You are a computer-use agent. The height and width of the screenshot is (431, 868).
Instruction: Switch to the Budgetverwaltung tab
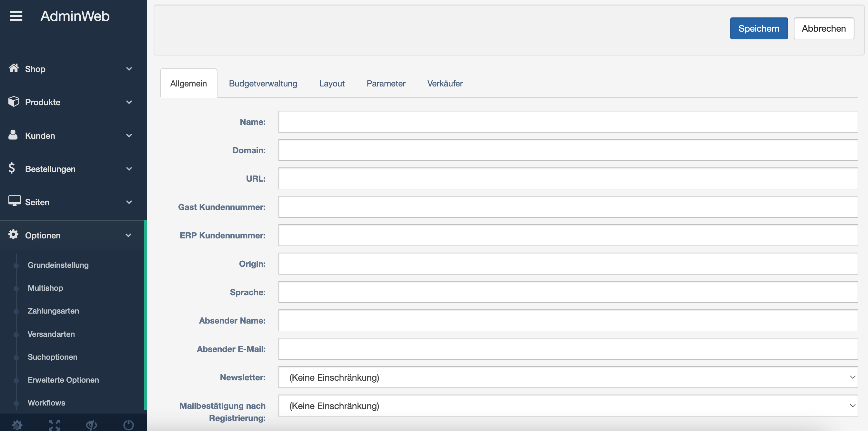263,84
